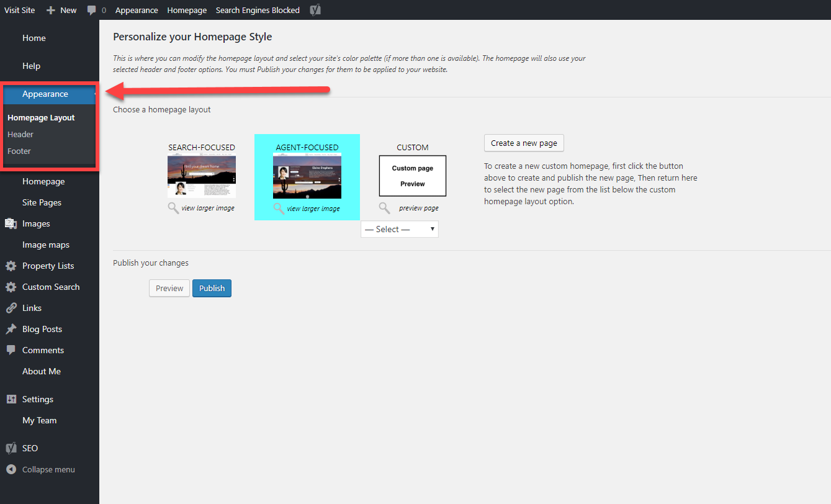Screen dimensions: 831x504
Task: Select the Custom Search gear icon
Action: 11,287
